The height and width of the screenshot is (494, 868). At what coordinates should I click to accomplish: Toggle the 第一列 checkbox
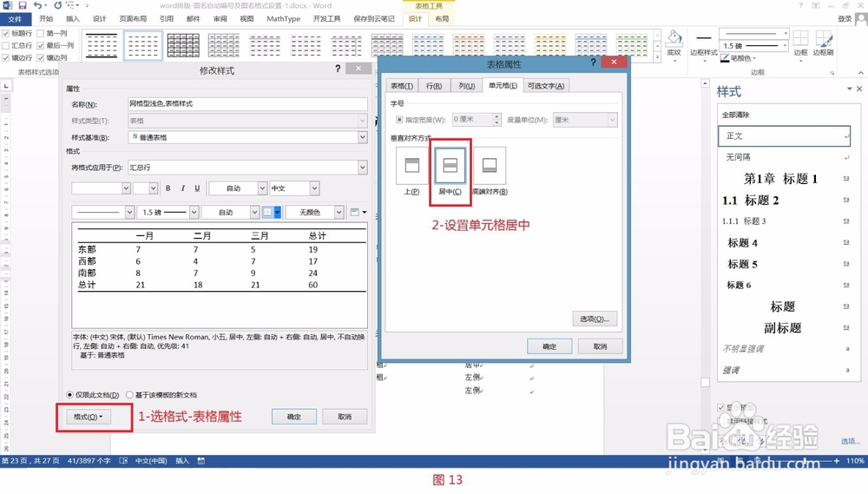coord(41,34)
